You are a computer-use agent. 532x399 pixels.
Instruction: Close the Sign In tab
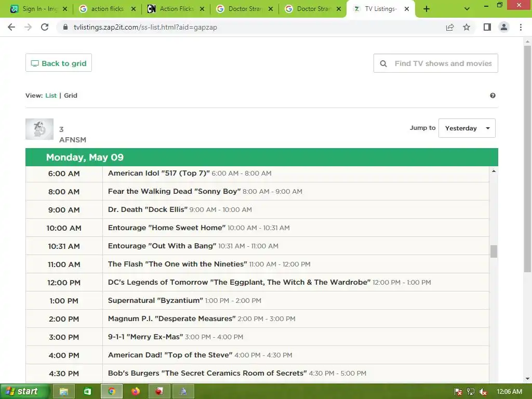click(x=65, y=9)
